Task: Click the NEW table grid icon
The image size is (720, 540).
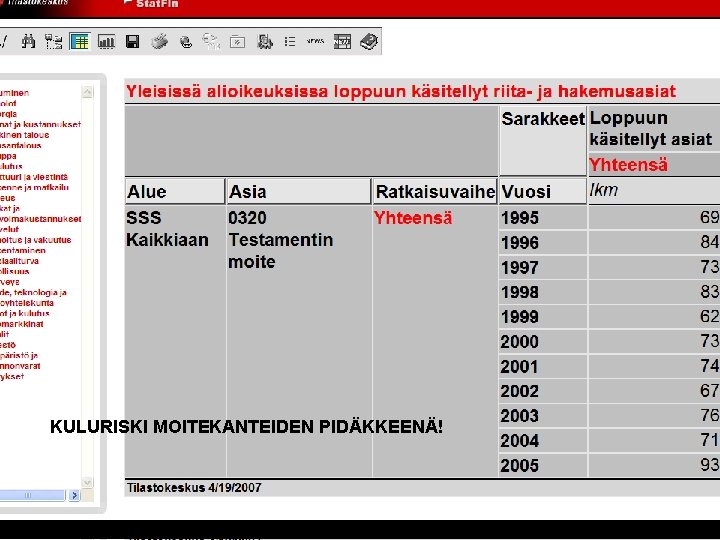Action: pyautogui.click(x=342, y=42)
